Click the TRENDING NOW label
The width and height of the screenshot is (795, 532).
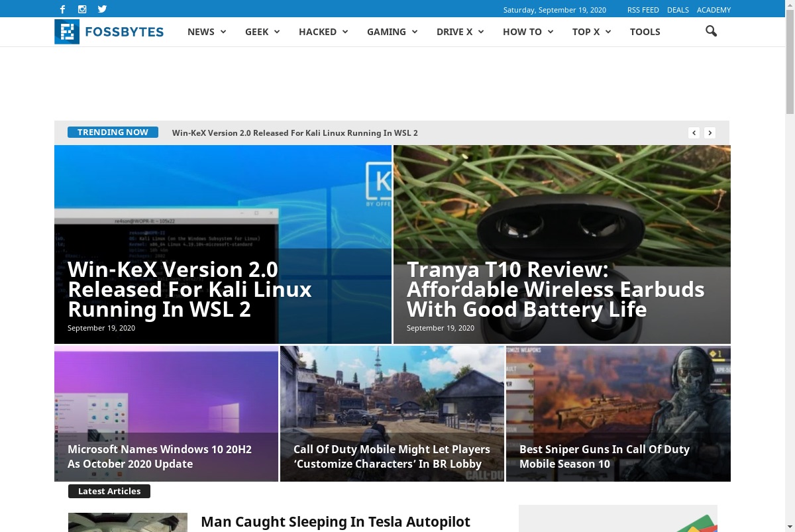click(x=113, y=132)
